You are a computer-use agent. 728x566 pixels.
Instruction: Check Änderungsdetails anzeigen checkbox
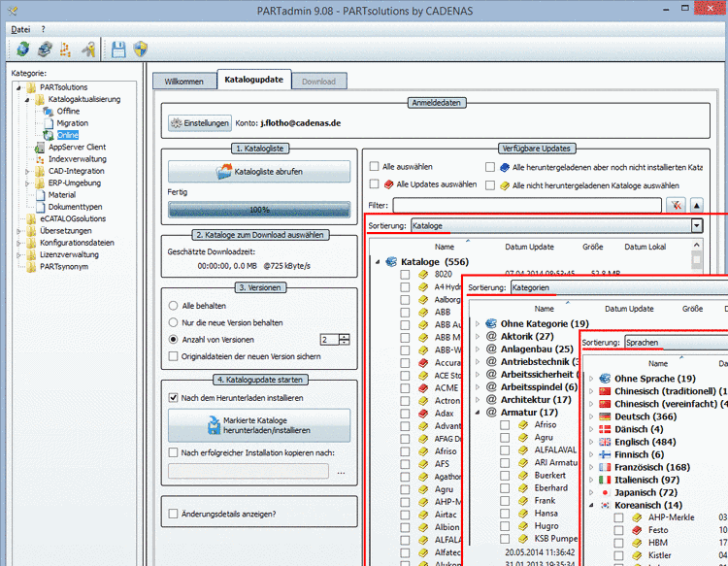point(173,514)
